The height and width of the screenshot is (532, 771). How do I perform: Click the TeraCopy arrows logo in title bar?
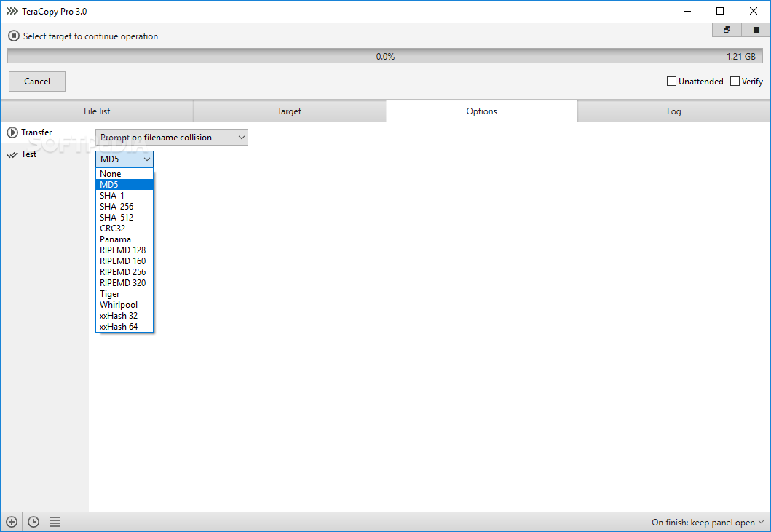[x=12, y=11]
